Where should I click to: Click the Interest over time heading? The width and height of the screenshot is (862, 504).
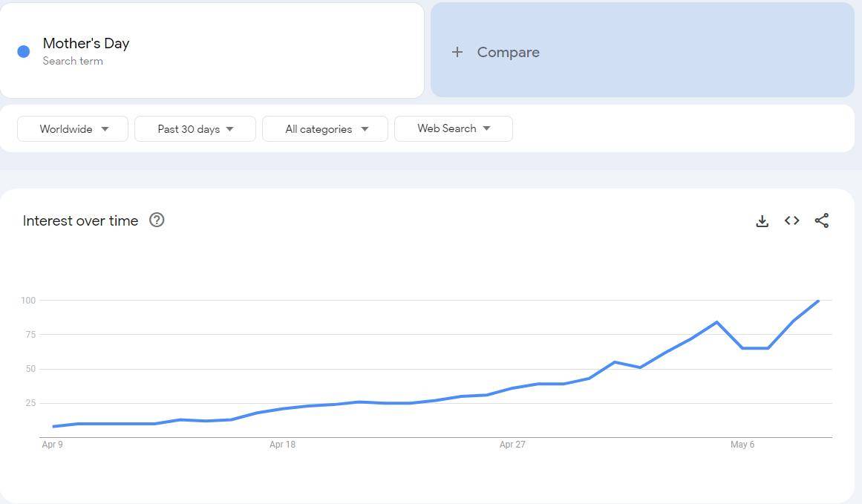(80, 220)
